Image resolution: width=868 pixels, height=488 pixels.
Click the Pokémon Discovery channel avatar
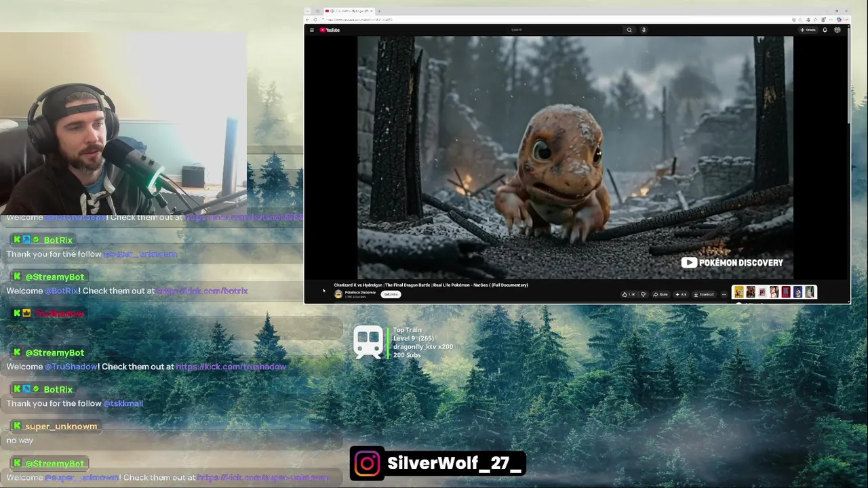click(x=338, y=294)
